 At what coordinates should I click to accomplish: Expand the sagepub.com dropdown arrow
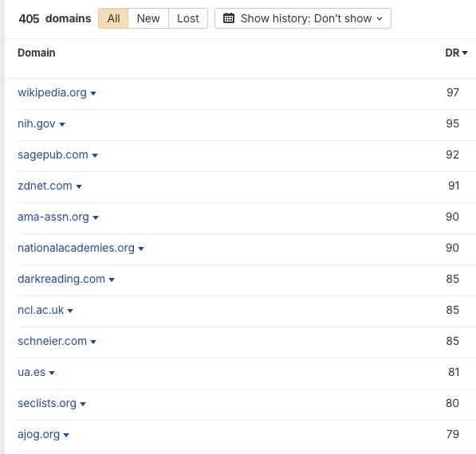coord(95,155)
